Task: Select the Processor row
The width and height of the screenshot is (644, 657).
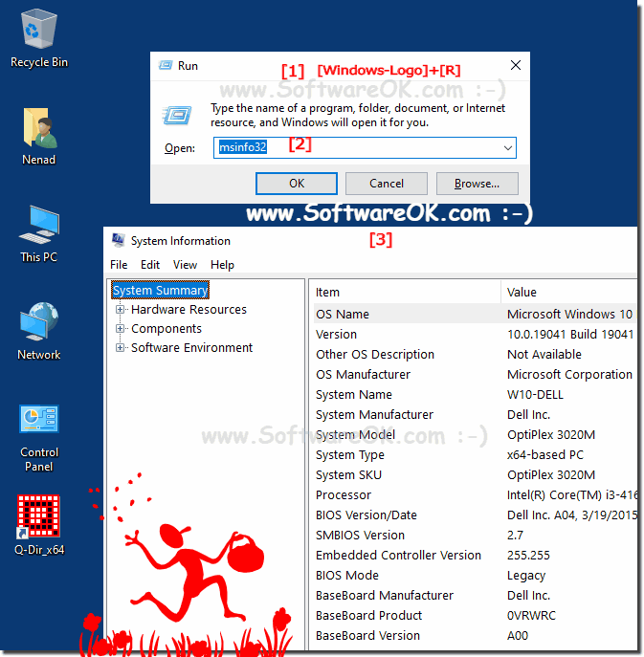Action: coord(475,494)
